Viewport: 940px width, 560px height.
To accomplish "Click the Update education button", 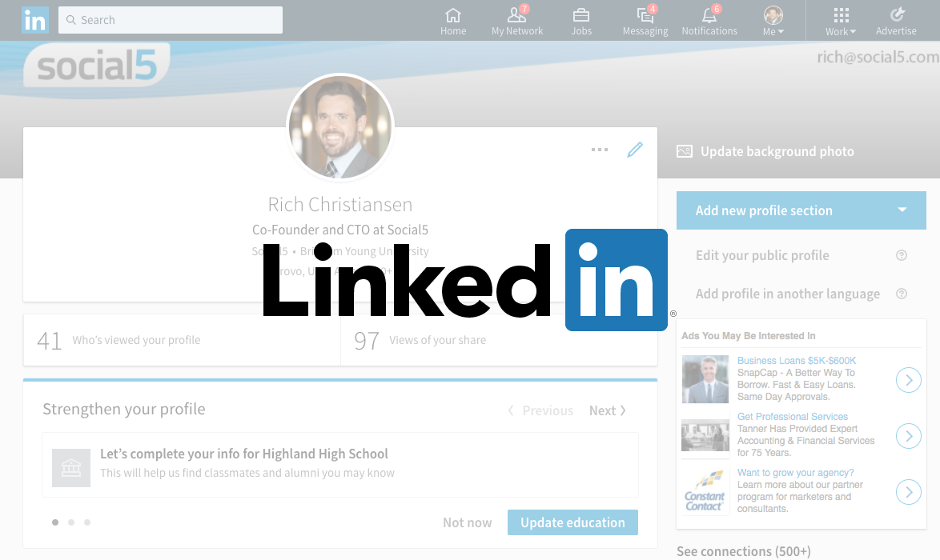I will tap(572, 522).
